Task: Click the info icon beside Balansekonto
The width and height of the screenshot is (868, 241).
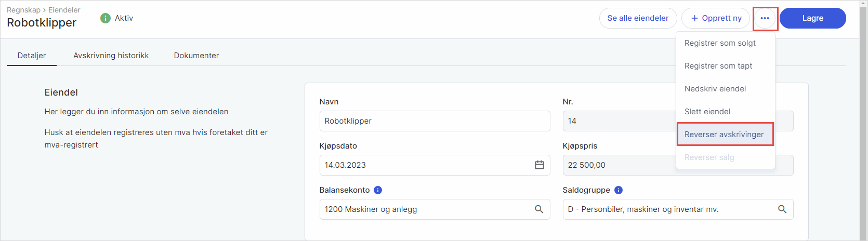Action: coord(378,190)
